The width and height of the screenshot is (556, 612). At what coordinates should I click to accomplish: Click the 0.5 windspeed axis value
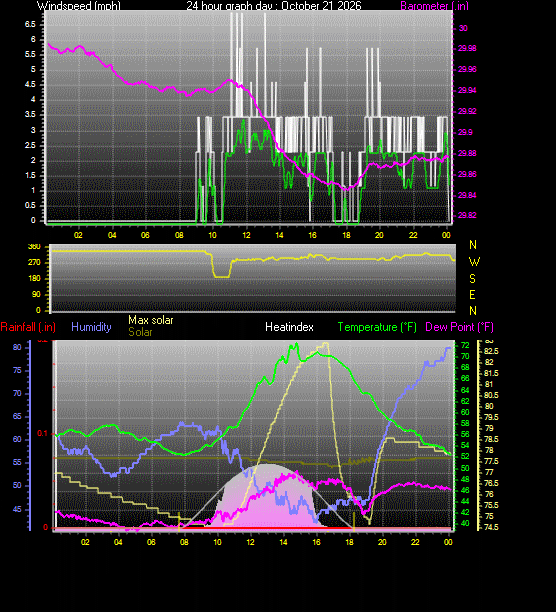(30, 205)
